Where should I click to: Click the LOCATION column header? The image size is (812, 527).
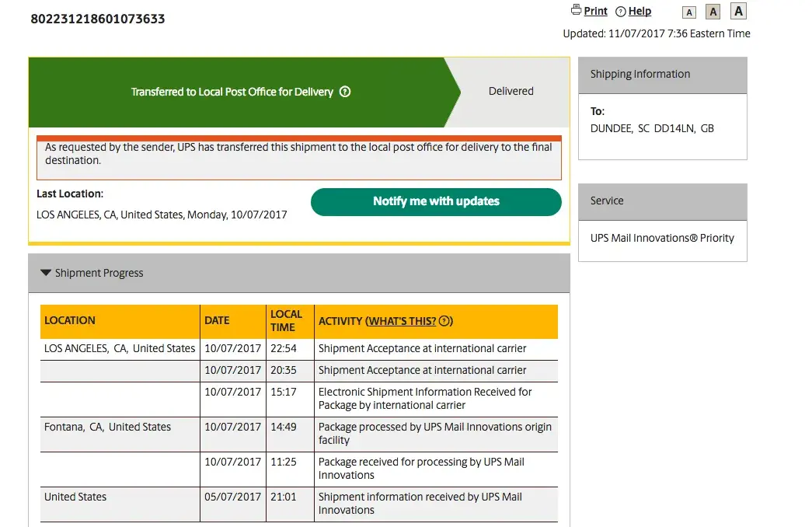[x=70, y=320]
